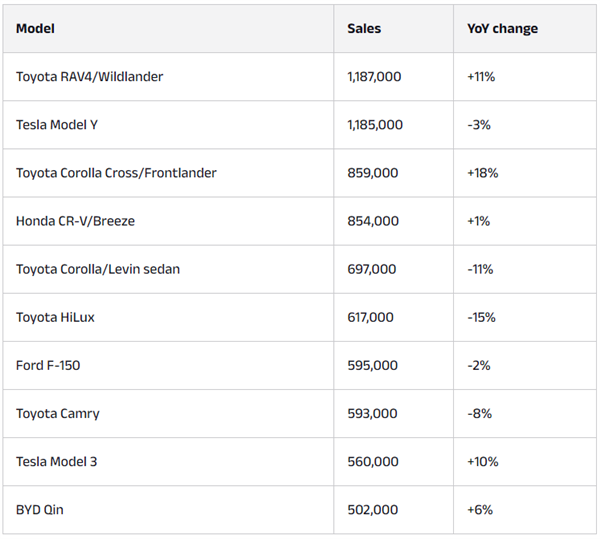The width and height of the screenshot is (600, 539).
Task: Select the +10% YoY change cell
Action: [482, 461]
